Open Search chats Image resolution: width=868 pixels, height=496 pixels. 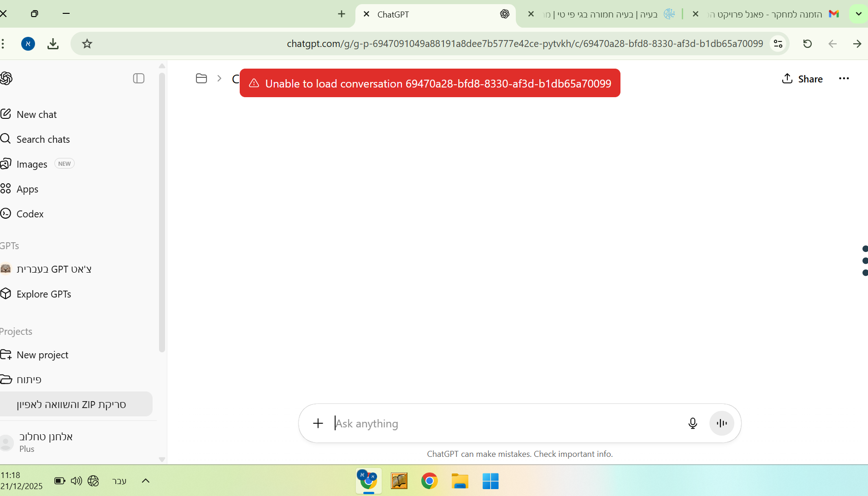click(x=42, y=139)
